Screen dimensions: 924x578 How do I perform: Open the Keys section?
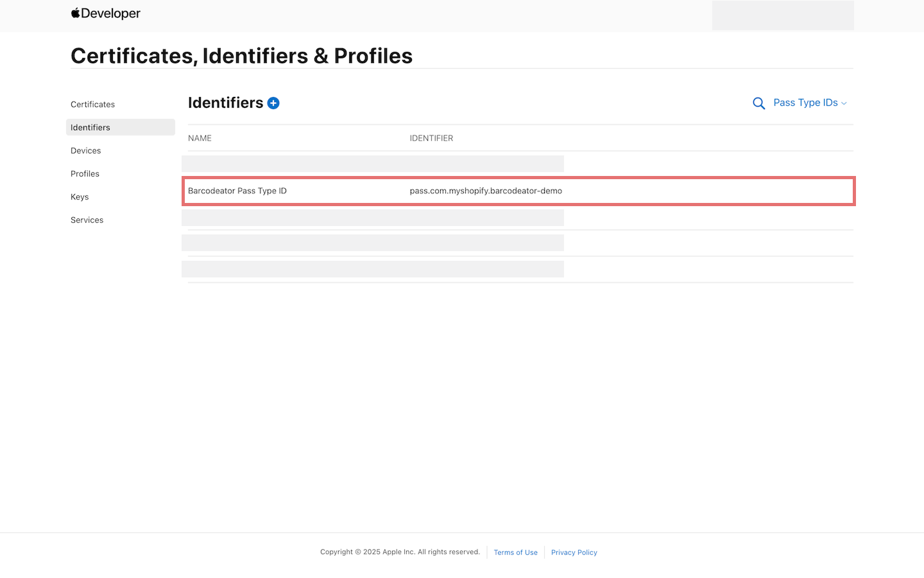pyautogui.click(x=79, y=197)
